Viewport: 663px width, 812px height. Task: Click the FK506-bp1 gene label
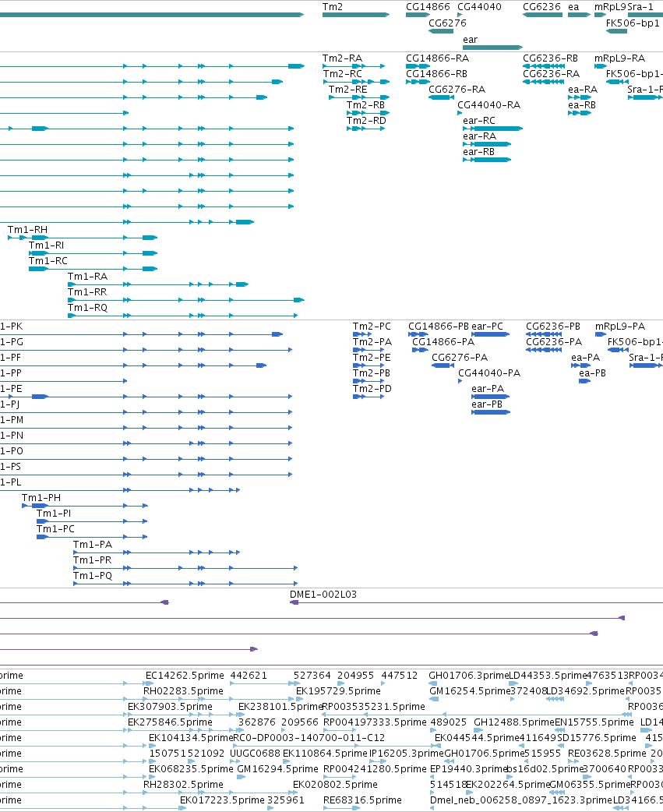point(633,23)
